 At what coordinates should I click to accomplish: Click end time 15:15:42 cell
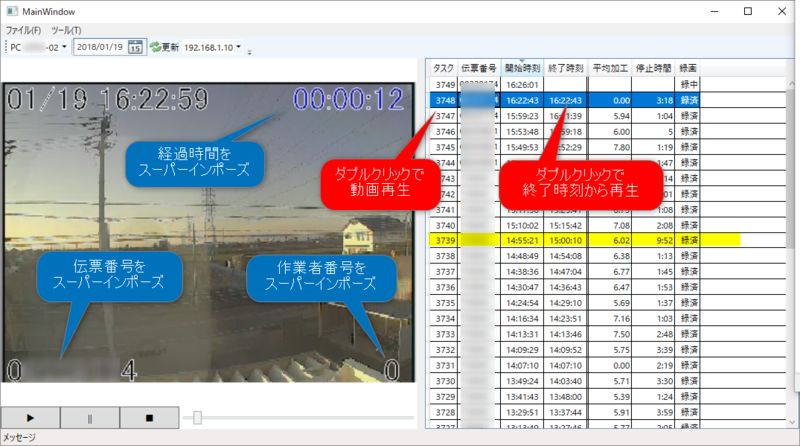pyautogui.click(x=565, y=225)
